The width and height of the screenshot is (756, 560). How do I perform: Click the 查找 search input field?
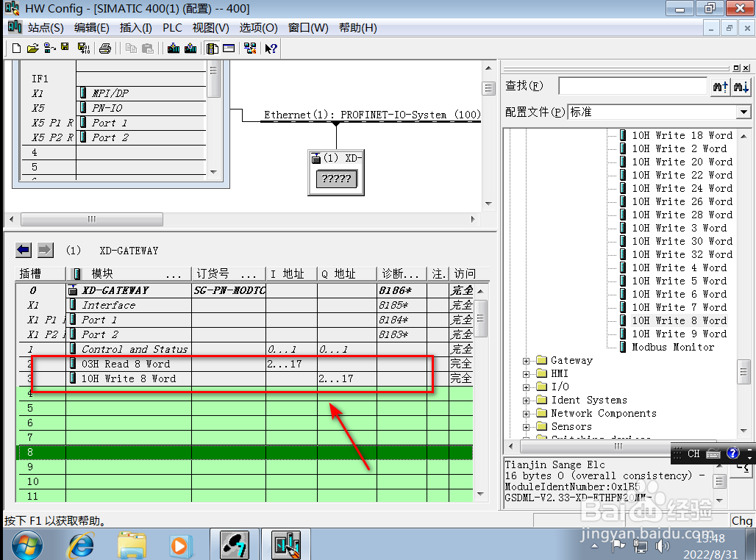(x=633, y=86)
